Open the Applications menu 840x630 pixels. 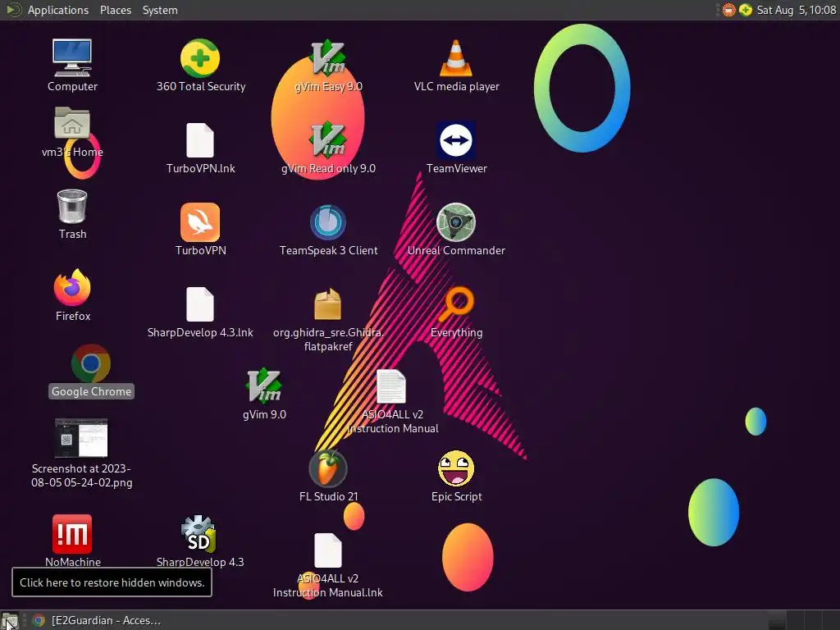click(x=58, y=10)
